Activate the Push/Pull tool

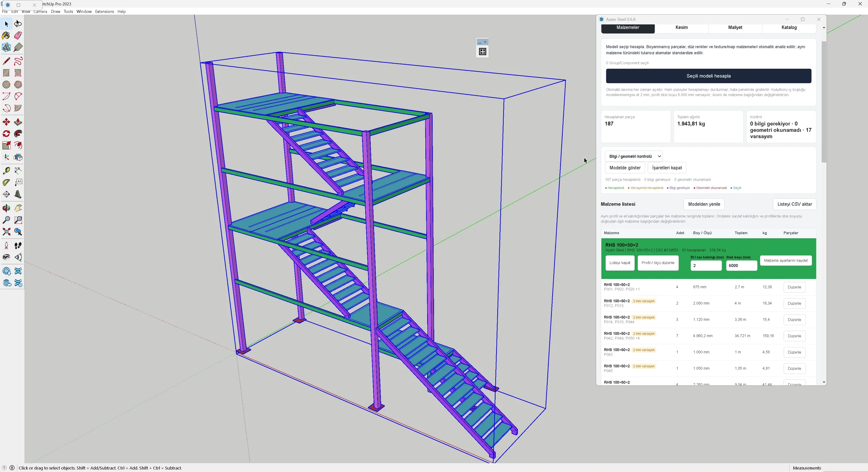(18, 122)
